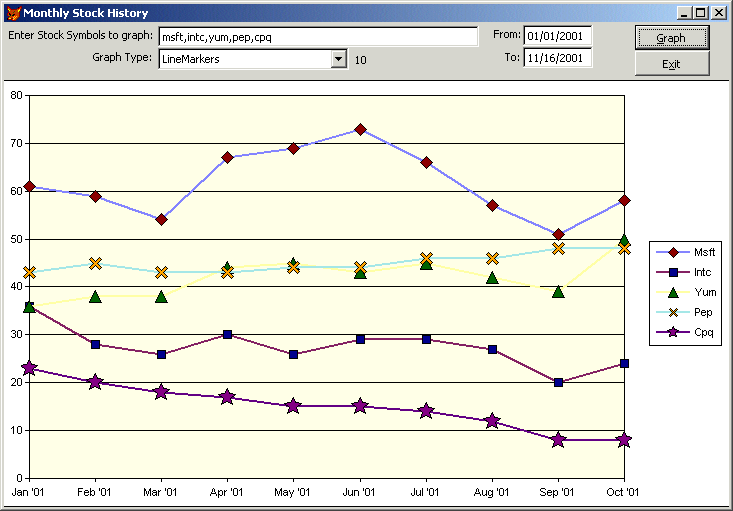The height and width of the screenshot is (511, 733).
Task: Select the Pep legend entry
Action: (685, 312)
